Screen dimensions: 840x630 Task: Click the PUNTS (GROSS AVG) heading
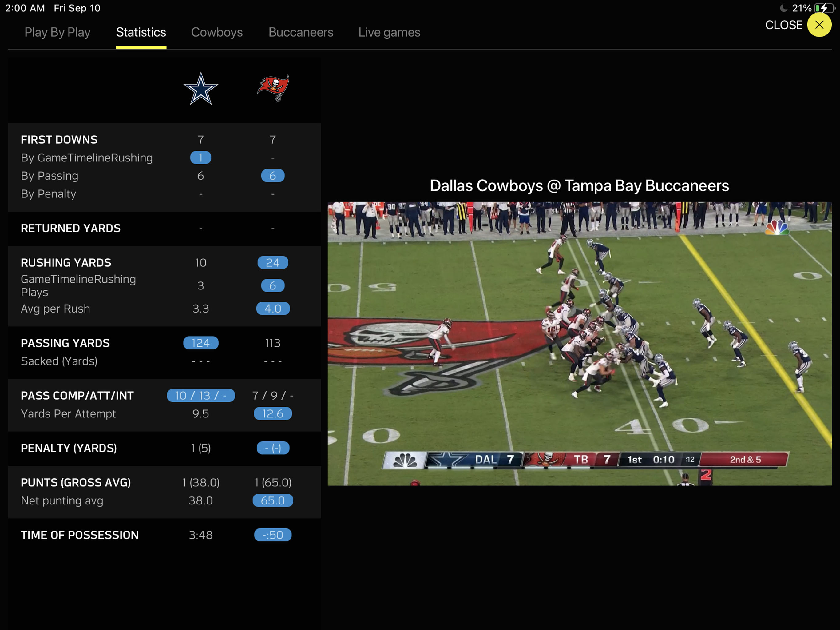(x=76, y=483)
